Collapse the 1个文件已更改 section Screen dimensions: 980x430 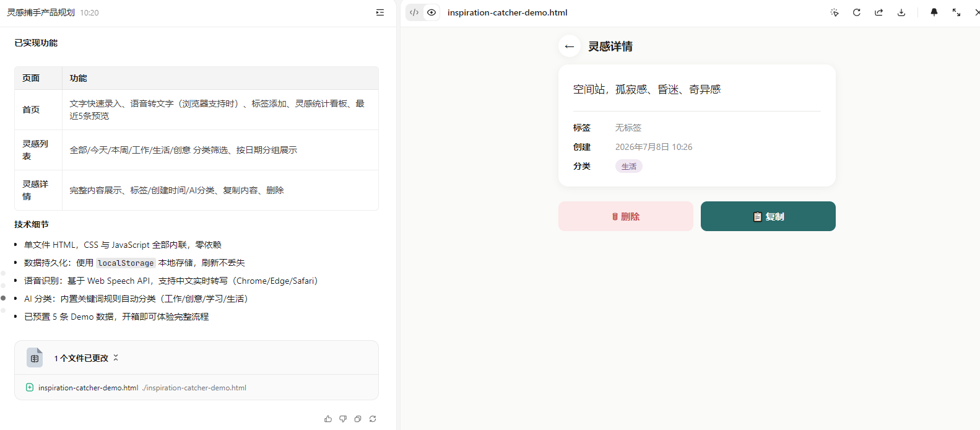[x=116, y=358]
